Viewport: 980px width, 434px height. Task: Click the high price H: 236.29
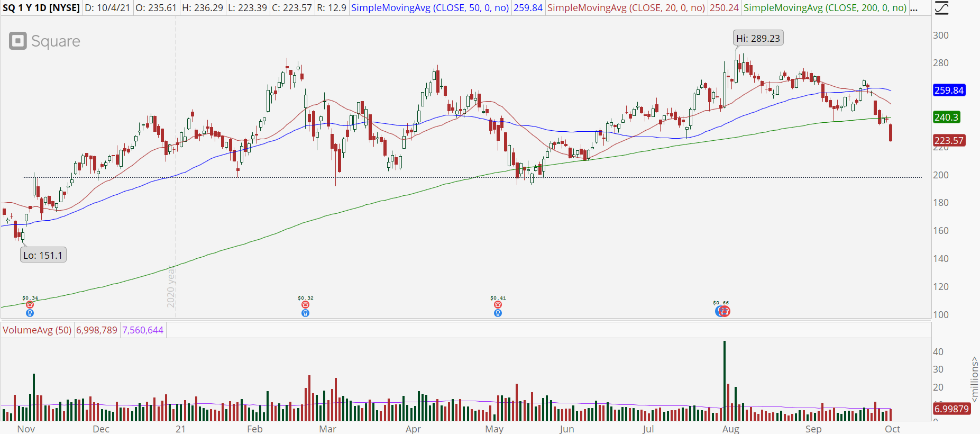(203, 8)
